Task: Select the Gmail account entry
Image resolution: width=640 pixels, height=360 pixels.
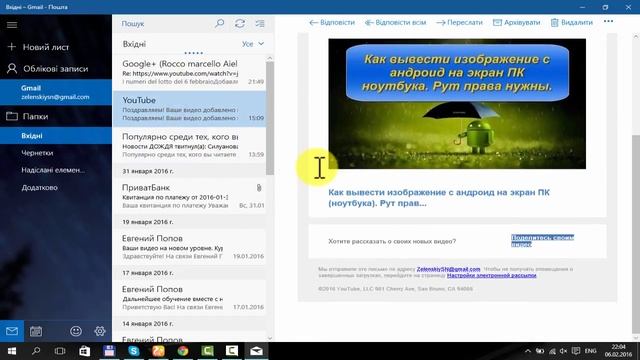Action: (x=56, y=92)
